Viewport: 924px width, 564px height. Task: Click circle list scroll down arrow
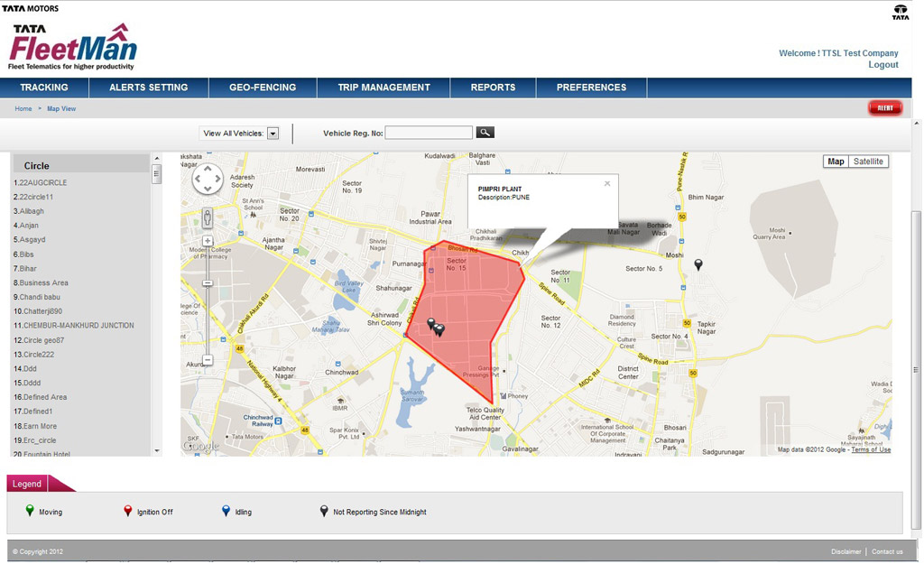point(156,451)
